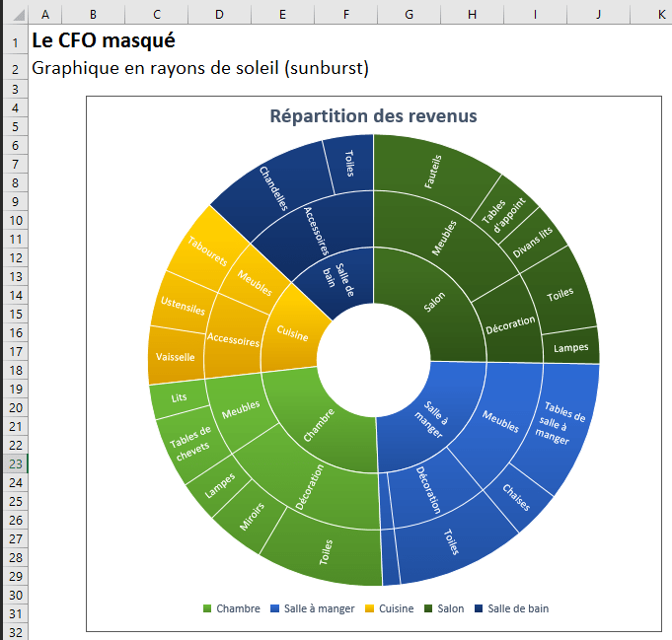672x640 pixels.
Task: Click the cell with Graphique en rayons de soleil
Action: pos(199,68)
